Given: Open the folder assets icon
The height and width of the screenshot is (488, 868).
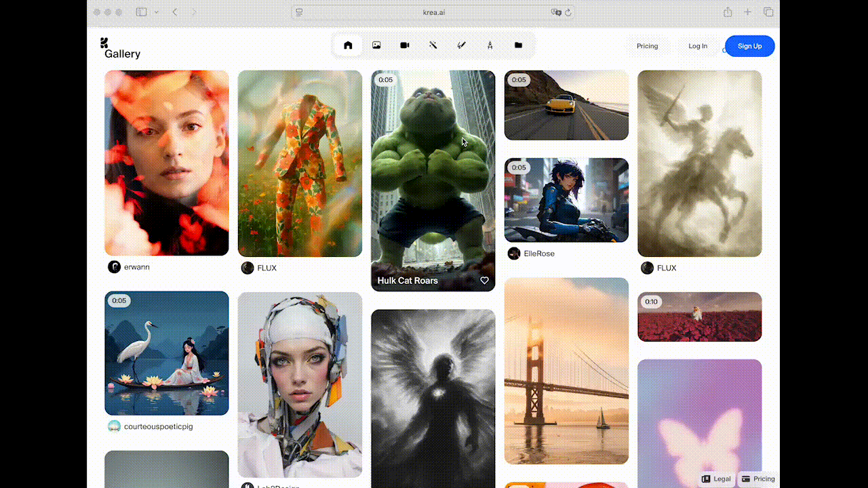Looking at the screenshot, I should (x=518, y=45).
